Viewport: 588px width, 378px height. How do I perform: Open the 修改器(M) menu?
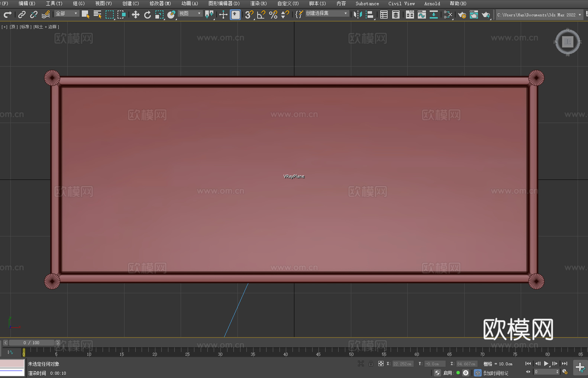[x=160, y=3]
